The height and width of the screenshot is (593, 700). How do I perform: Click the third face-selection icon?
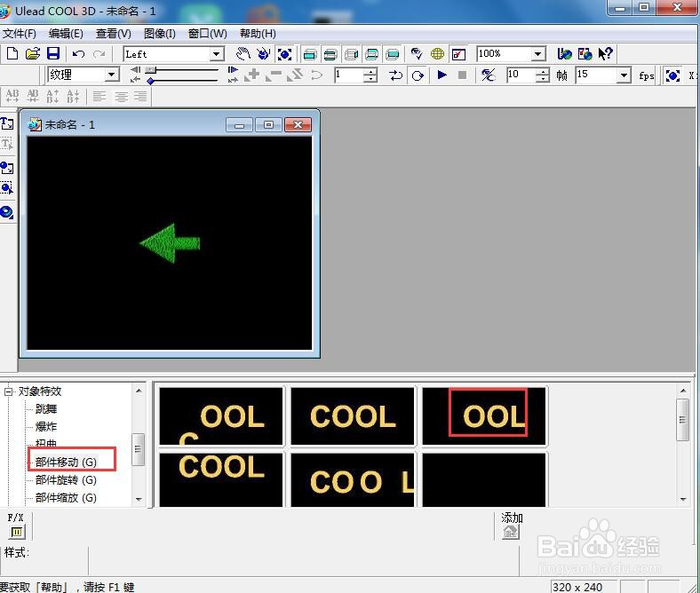coord(352,54)
